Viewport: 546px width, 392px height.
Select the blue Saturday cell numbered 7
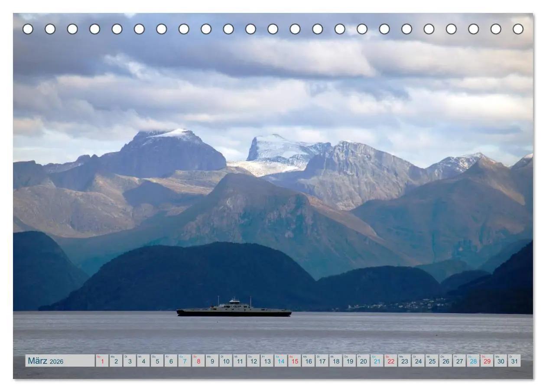tap(185, 361)
